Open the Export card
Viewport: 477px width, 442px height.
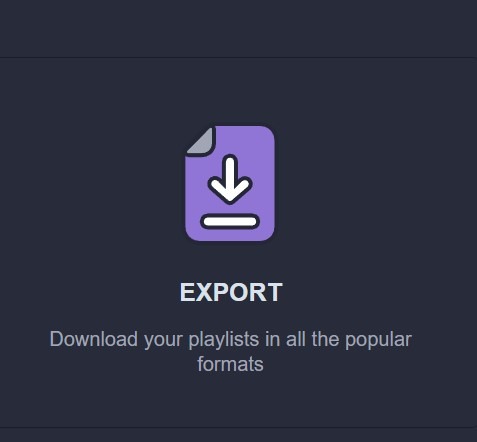tap(238, 242)
